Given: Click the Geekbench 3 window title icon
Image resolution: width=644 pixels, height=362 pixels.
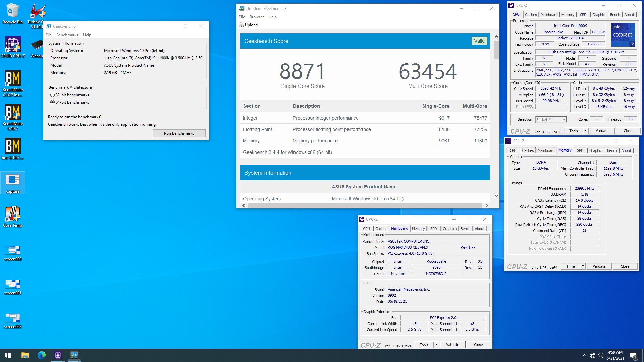Looking at the screenshot, I should 49,26.
